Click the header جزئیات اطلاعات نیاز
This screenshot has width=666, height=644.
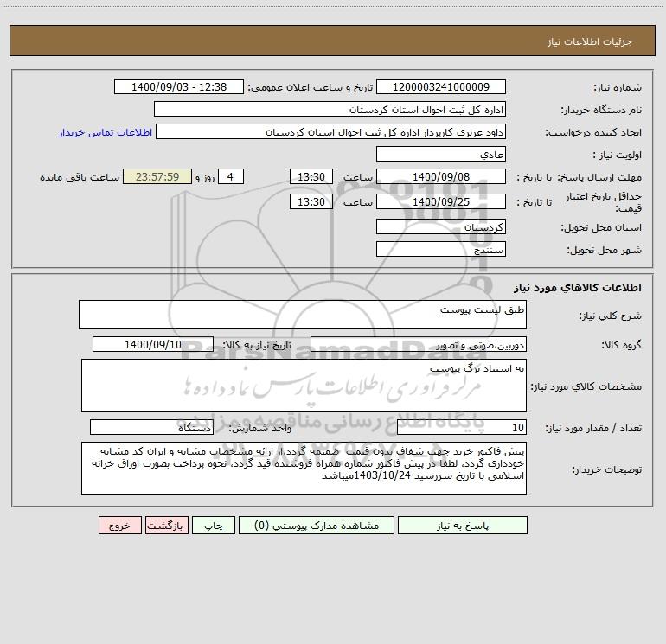pos(590,41)
